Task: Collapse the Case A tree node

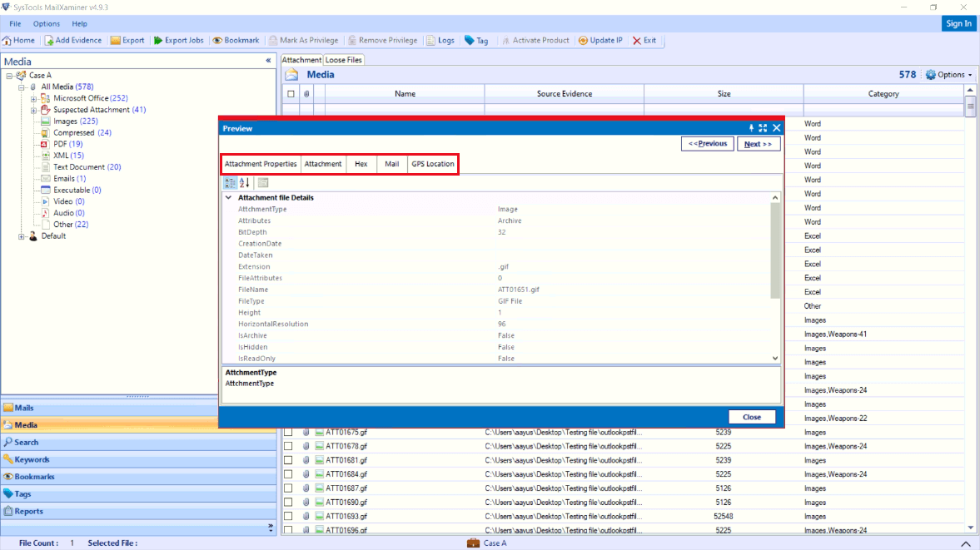Action: tap(9, 76)
